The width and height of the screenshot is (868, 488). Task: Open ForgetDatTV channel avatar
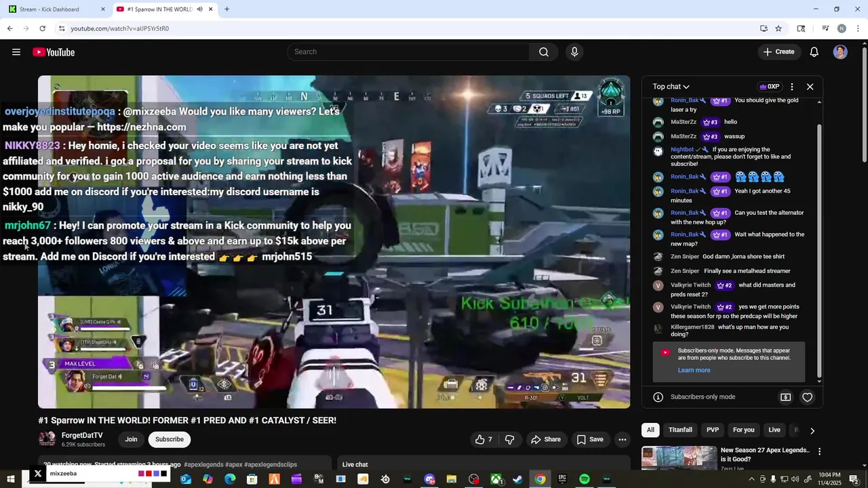coord(47,439)
